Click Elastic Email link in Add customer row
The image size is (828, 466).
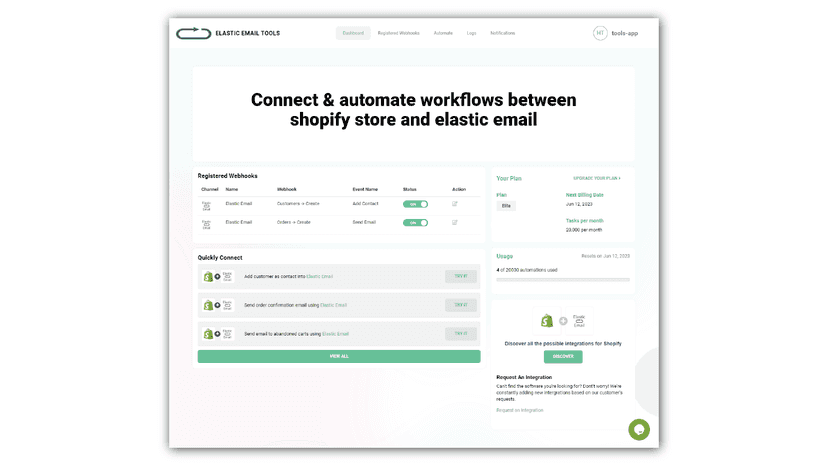point(319,276)
